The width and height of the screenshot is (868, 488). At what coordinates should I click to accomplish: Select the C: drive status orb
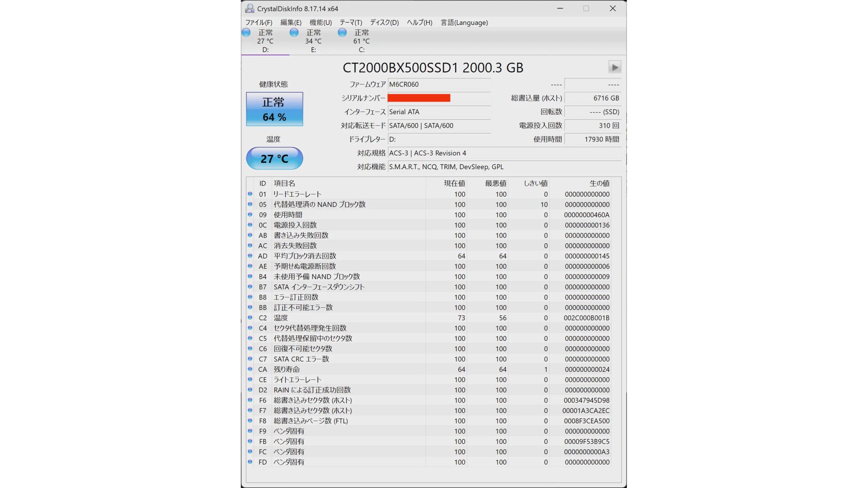click(x=342, y=33)
